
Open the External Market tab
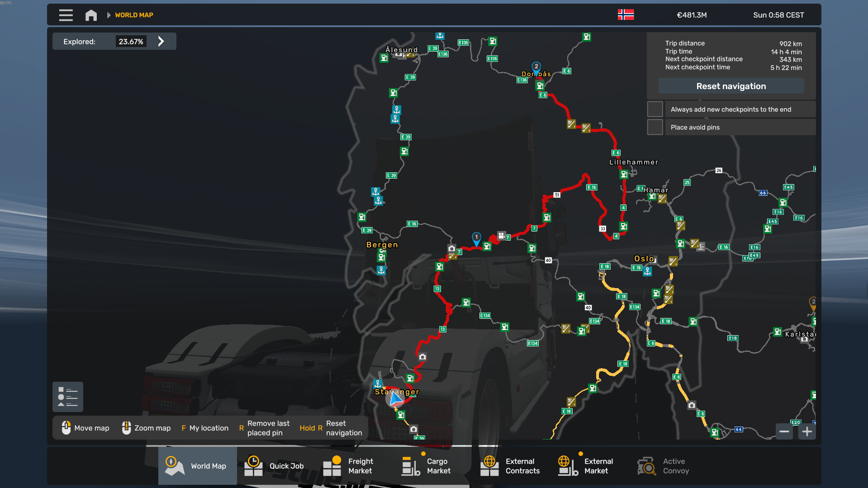coord(591,466)
